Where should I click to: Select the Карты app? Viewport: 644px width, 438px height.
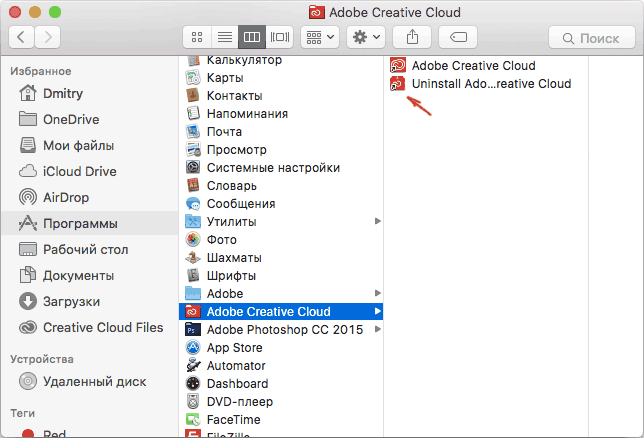pyautogui.click(x=281, y=78)
